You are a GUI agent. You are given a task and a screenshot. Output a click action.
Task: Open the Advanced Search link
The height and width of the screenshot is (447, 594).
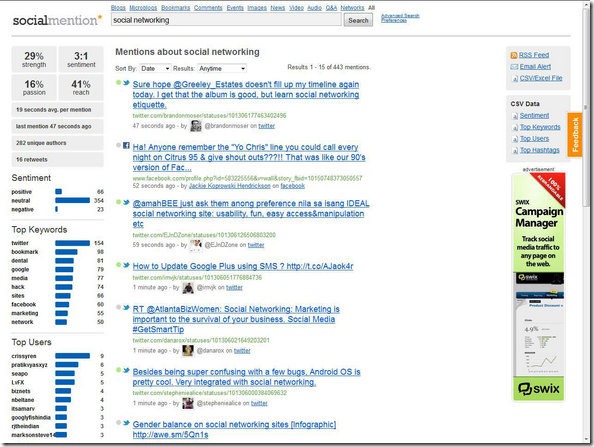400,16
